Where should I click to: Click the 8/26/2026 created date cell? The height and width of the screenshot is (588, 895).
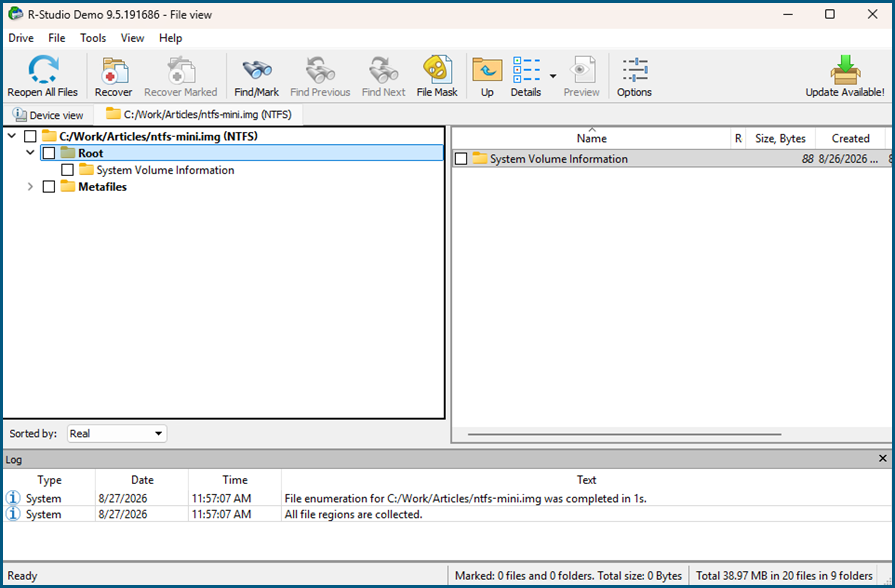tap(848, 159)
